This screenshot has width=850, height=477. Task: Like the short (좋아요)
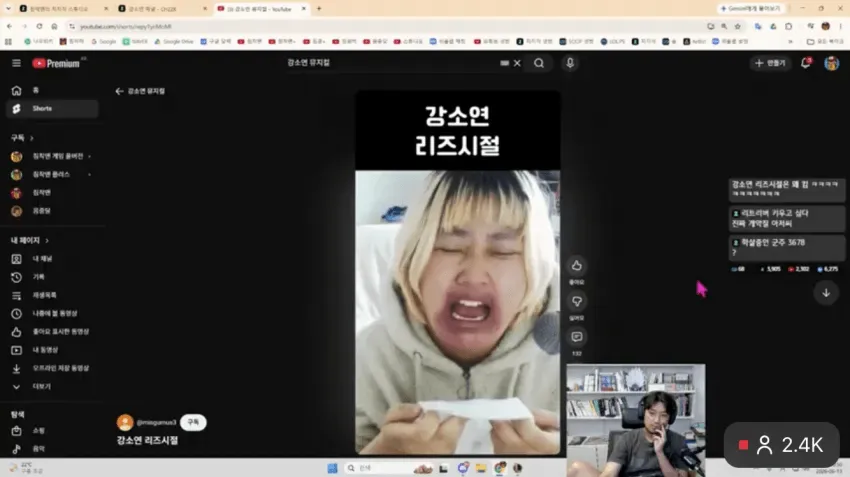point(576,266)
